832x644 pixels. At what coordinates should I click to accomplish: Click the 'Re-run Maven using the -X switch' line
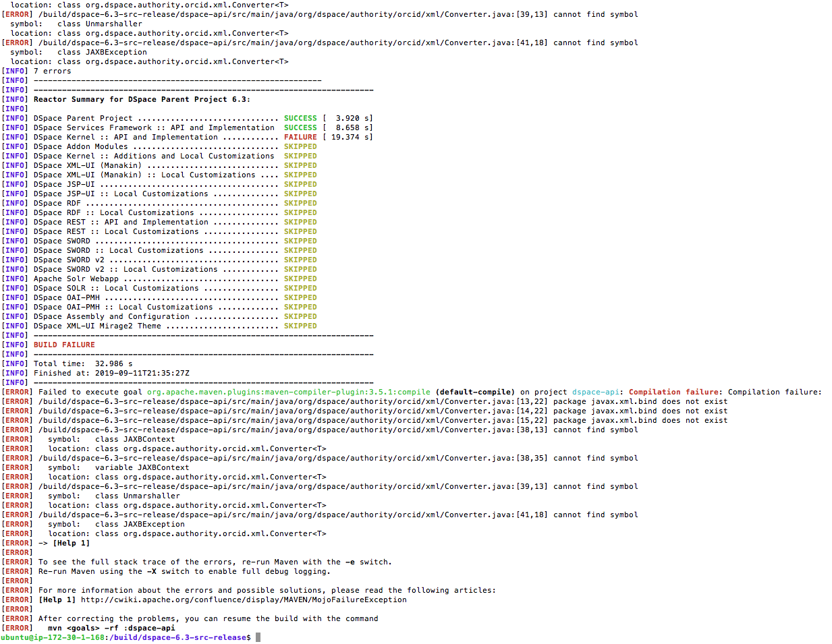point(166,571)
